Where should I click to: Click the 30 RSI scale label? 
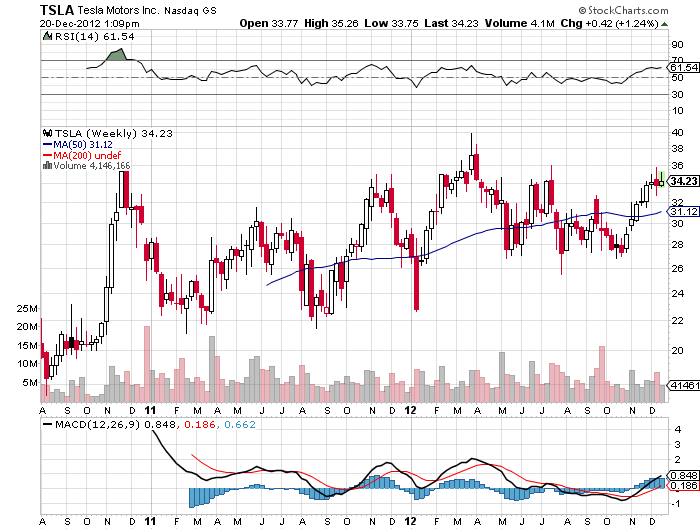tap(677, 95)
